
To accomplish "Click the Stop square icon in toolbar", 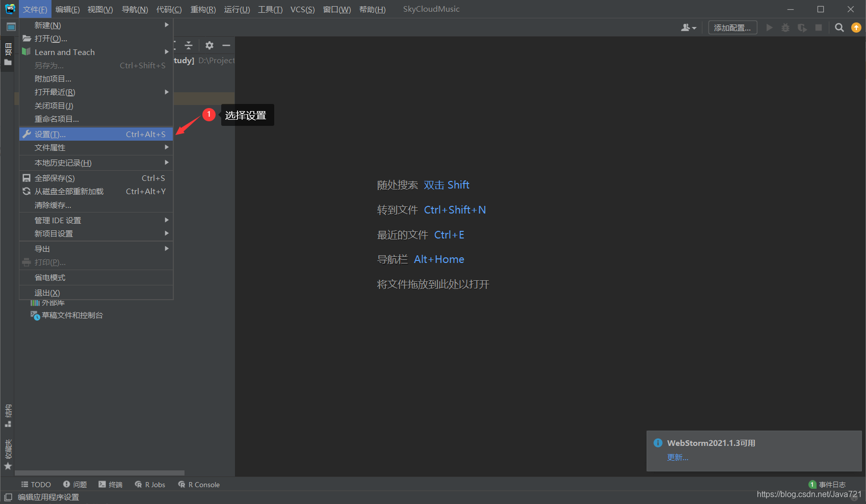I will (x=819, y=28).
